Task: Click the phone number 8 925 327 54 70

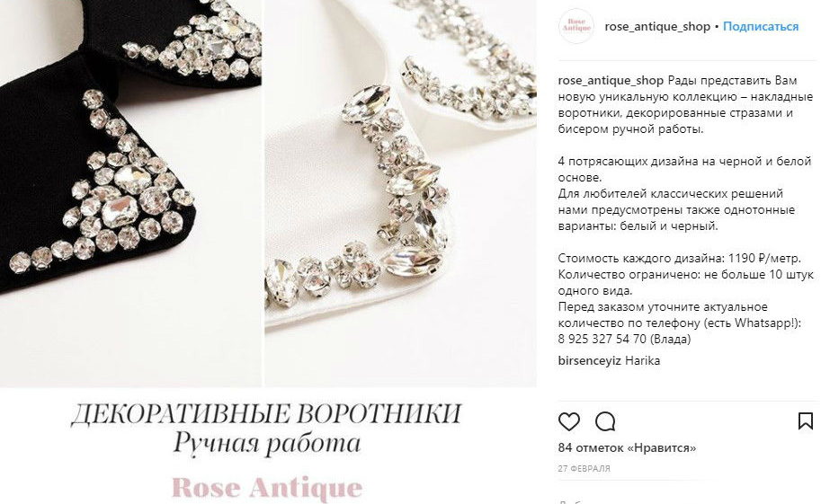Action: [x=602, y=339]
